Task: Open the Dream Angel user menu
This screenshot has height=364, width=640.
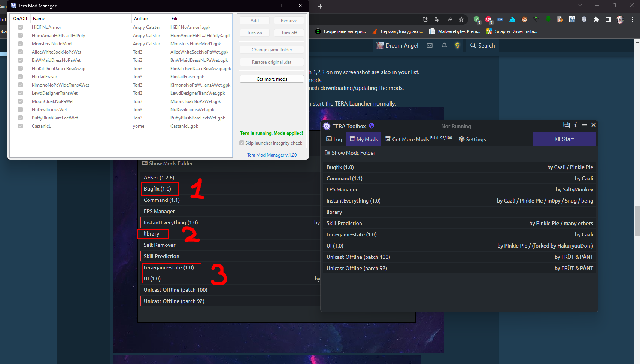Action: point(397,46)
